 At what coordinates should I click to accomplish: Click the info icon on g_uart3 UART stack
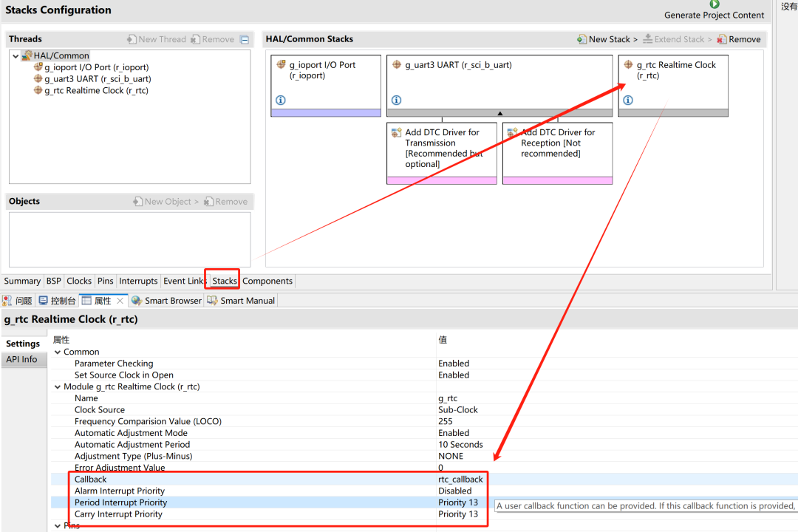click(397, 100)
